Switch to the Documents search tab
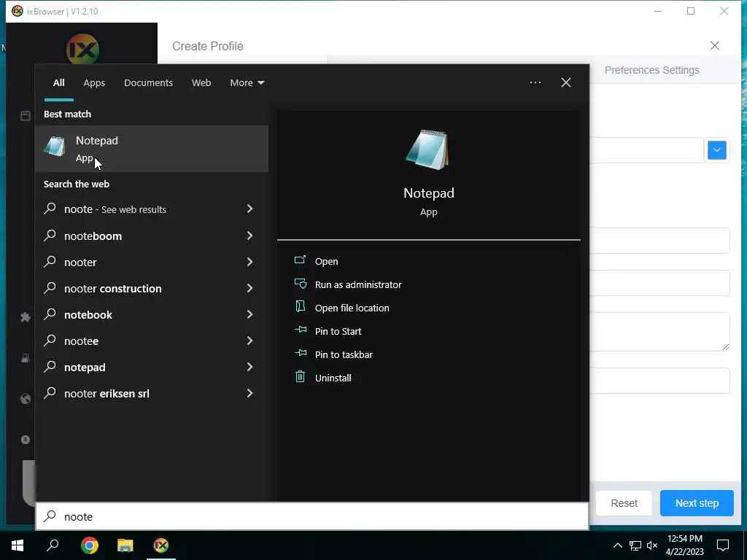The height and width of the screenshot is (560, 747). tap(148, 83)
